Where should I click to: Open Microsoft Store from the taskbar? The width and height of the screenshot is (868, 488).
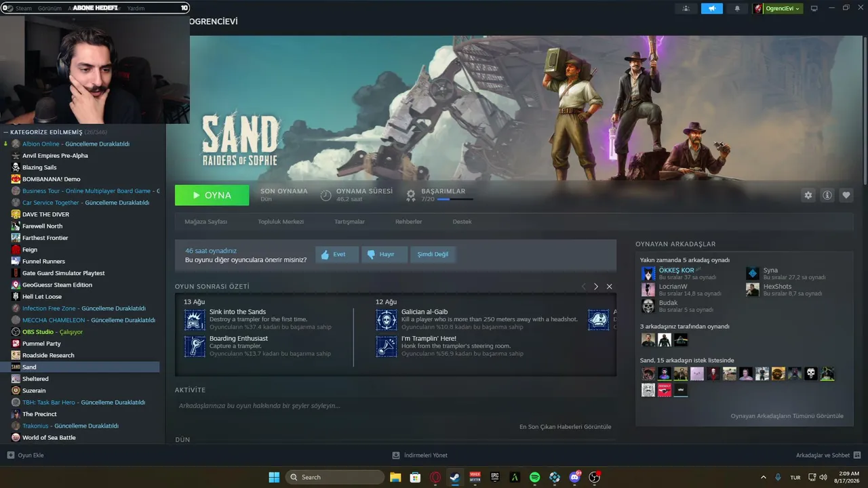(415, 477)
